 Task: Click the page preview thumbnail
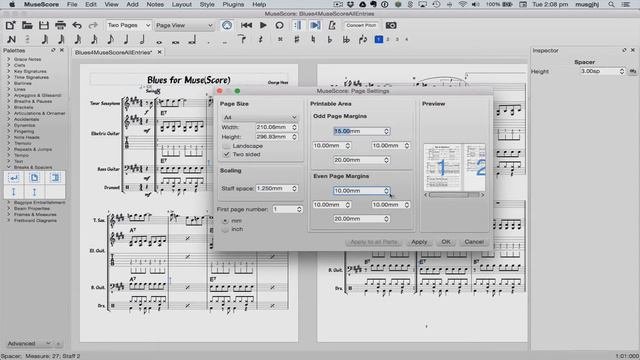pyautogui.click(x=455, y=168)
